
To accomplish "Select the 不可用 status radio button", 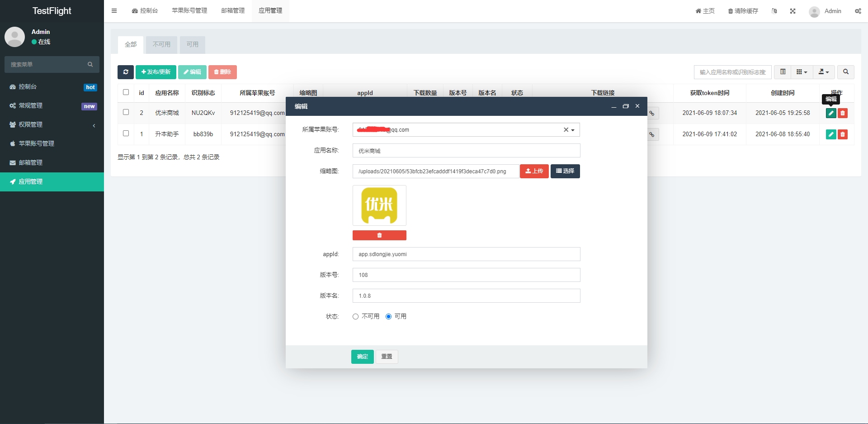I will [x=356, y=317].
